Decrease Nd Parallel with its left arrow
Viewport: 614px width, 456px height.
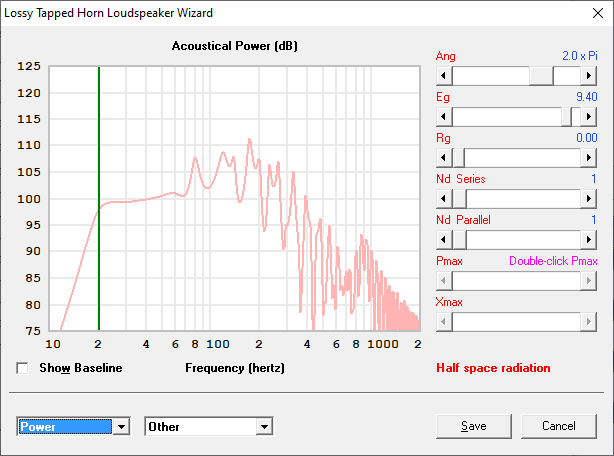point(444,240)
